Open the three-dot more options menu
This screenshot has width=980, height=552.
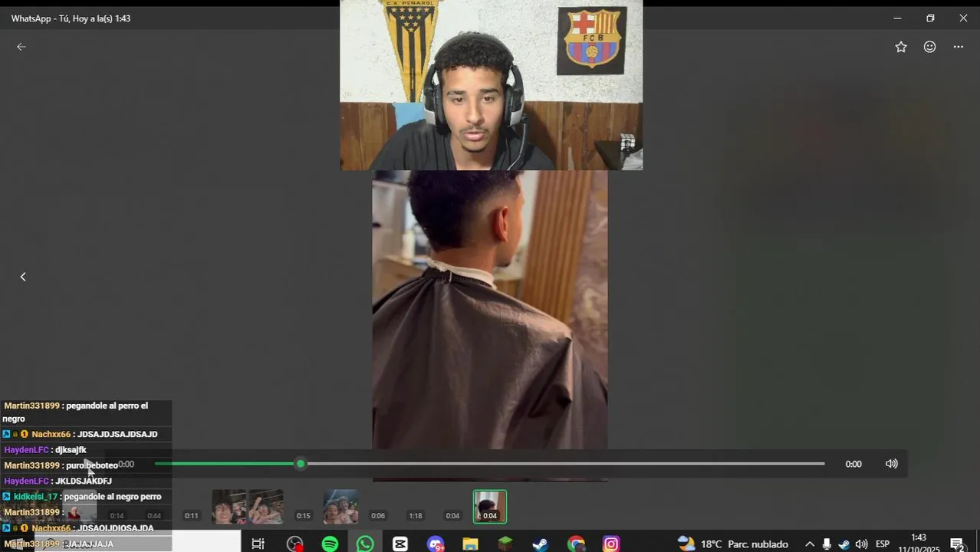point(959,47)
